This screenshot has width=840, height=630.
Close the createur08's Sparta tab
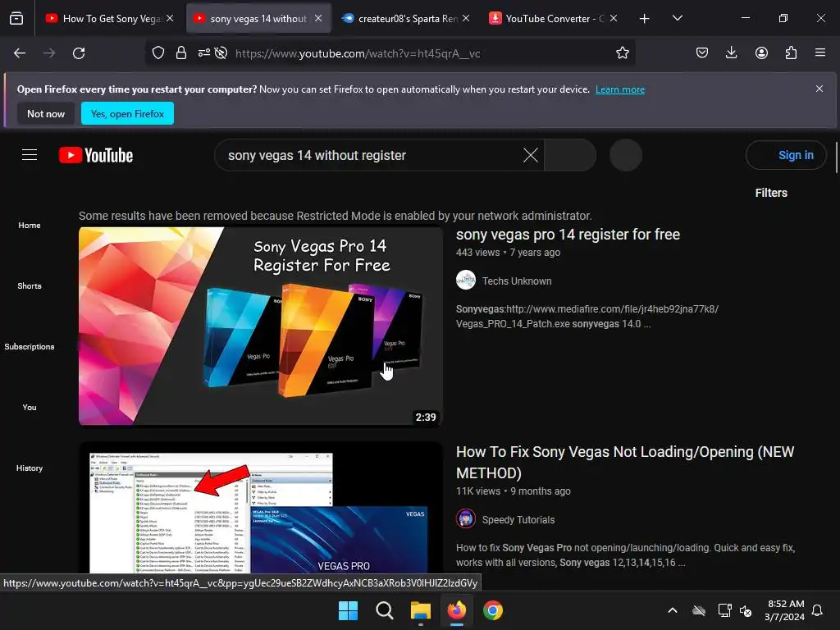pyautogui.click(x=466, y=18)
